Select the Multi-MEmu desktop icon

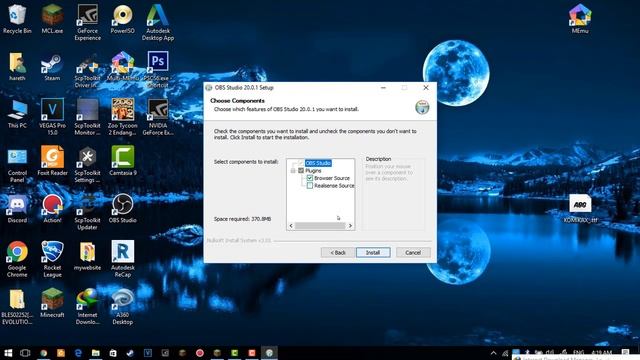(x=122, y=67)
